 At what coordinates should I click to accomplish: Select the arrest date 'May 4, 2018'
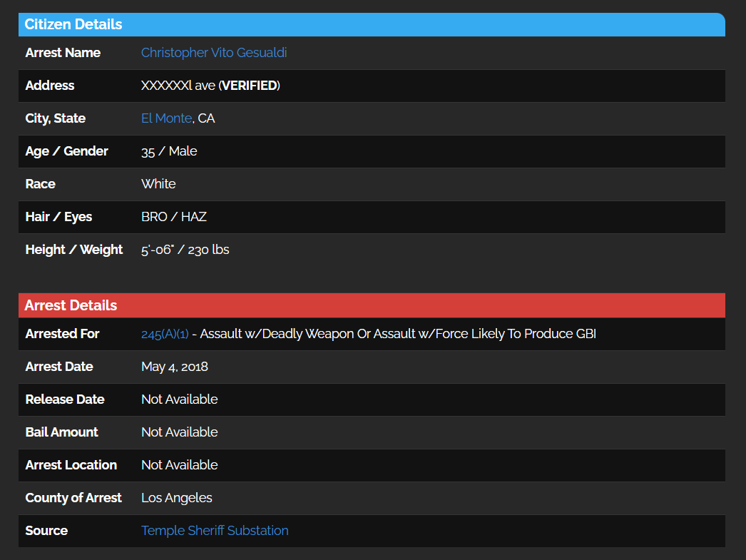[x=175, y=367]
